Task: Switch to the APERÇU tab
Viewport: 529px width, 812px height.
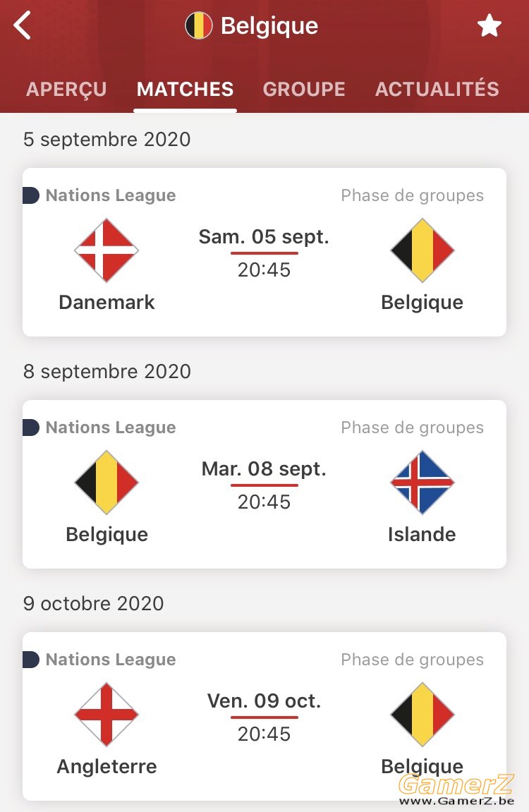Action: point(66,89)
